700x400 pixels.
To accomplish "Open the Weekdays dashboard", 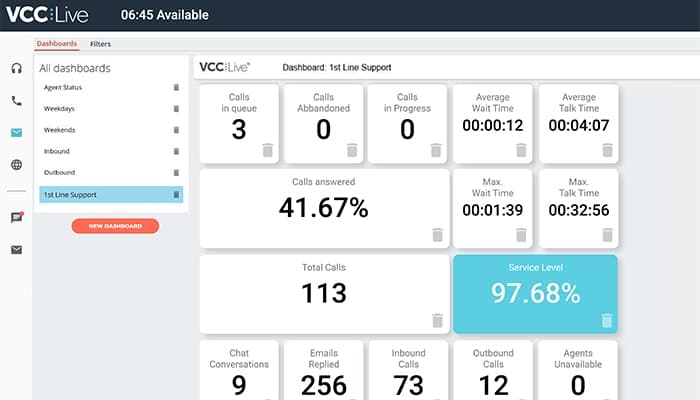I will 60,108.
